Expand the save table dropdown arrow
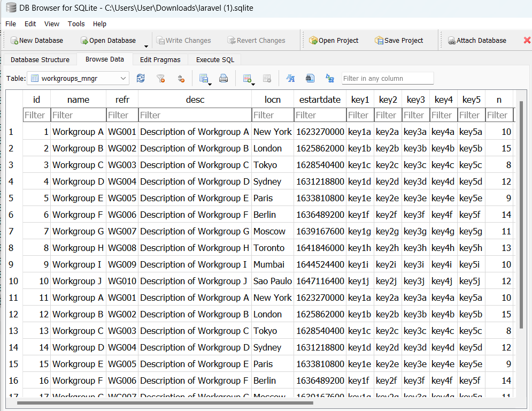The image size is (532, 411). coord(210,84)
